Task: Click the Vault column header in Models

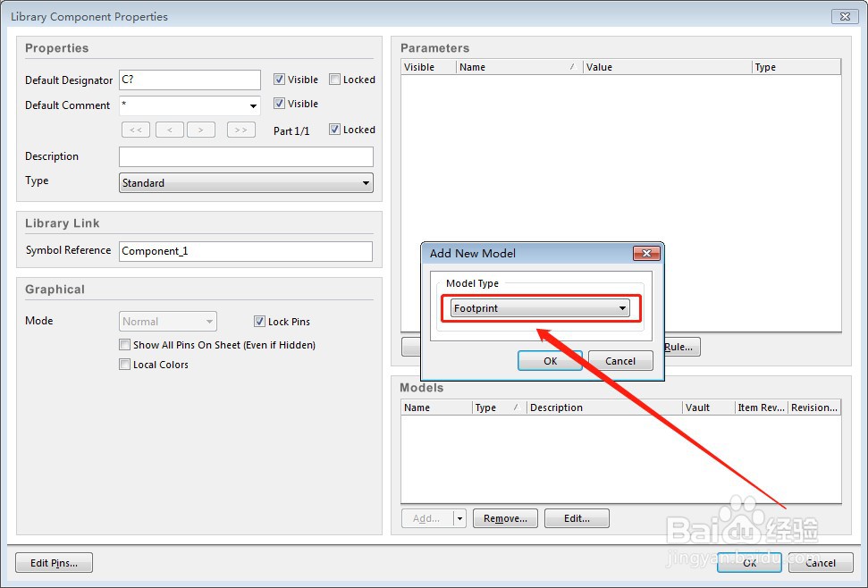Action: pyautogui.click(x=708, y=407)
